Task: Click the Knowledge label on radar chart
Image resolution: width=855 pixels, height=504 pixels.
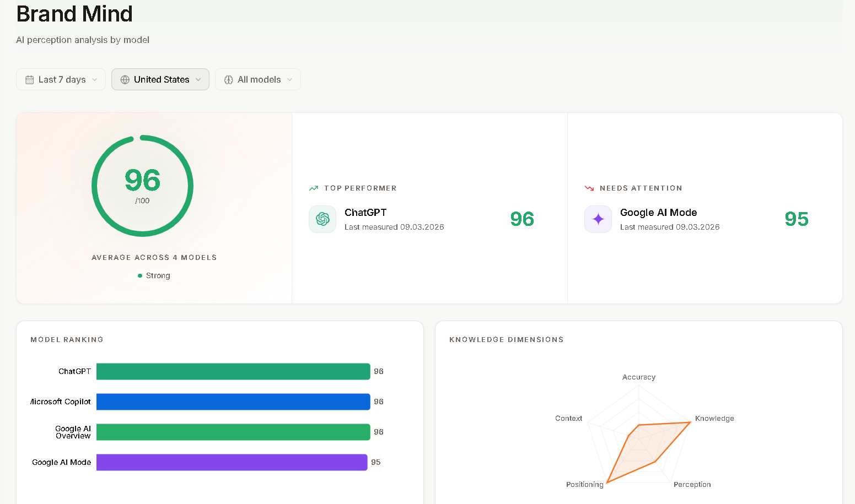Action: (x=714, y=419)
